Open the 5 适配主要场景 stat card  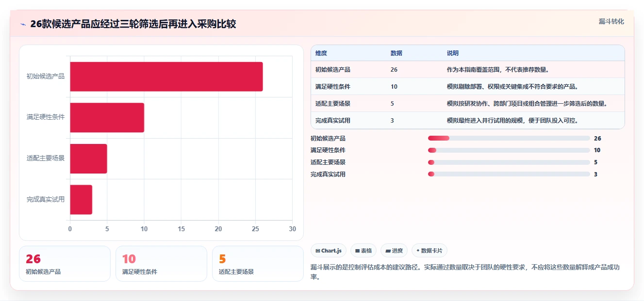[258, 264]
